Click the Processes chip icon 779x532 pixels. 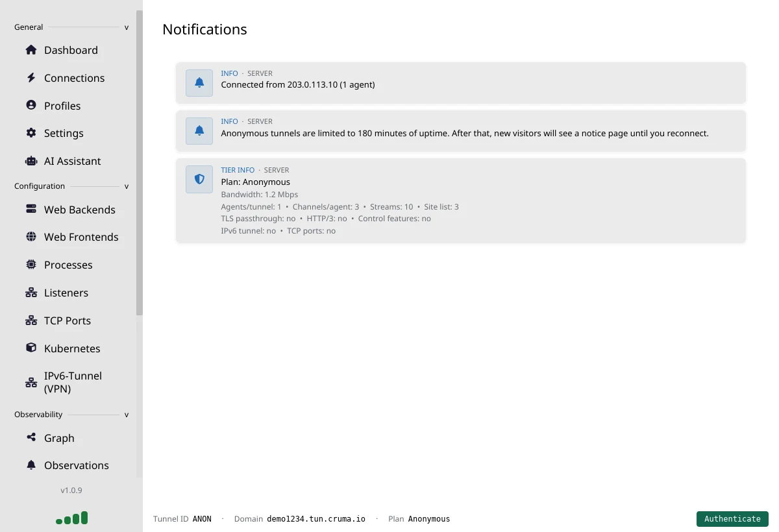(x=31, y=265)
